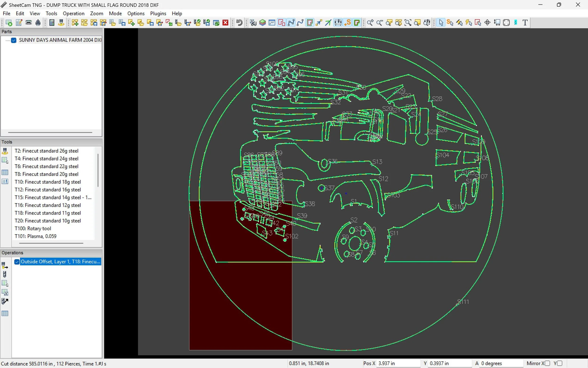The width and height of the screenshot is (588, 368).
Task: Click the Zoom in magnifier icon
Action: click(x=370, y=23)
